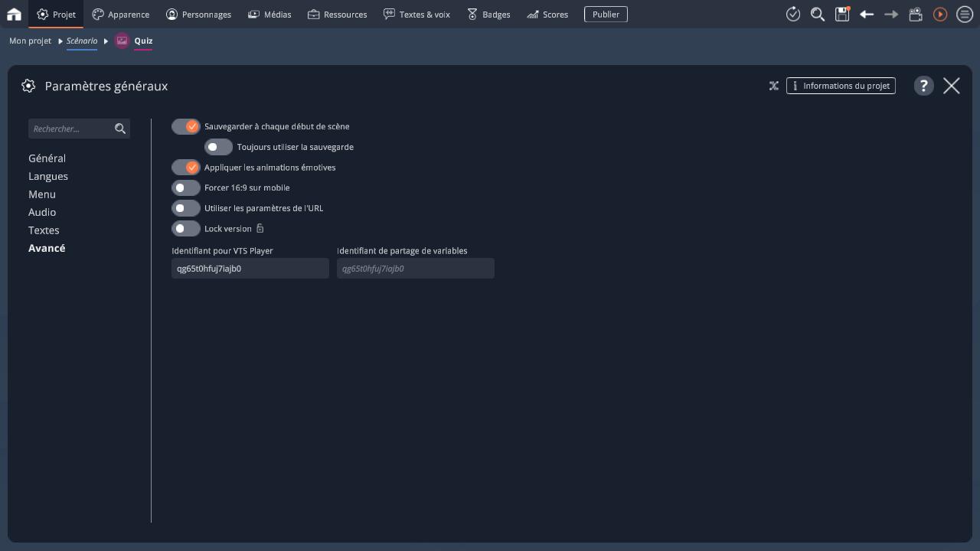Enable Toujours utiliser la sauvegarde
Screen dimensions: 980x551
[x=218, y=147]
